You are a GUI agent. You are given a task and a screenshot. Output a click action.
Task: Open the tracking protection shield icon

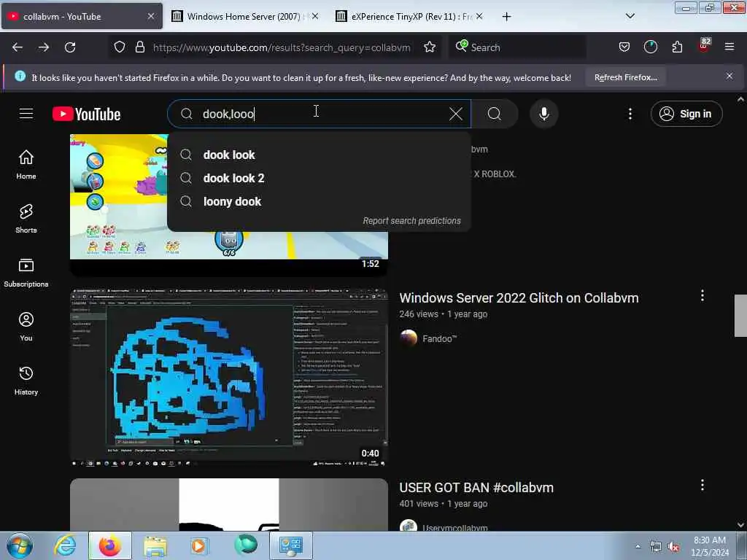(120, 47)
